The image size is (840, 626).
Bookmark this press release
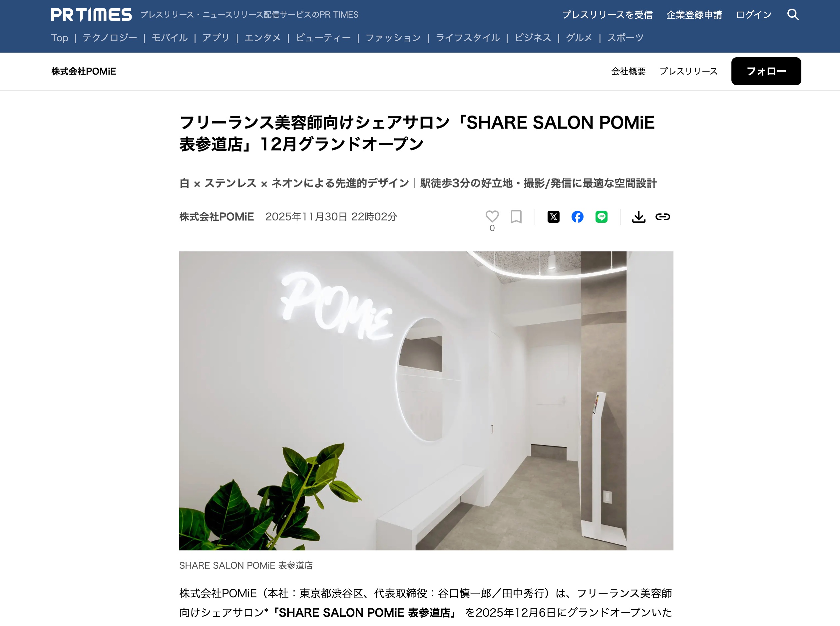516,216
